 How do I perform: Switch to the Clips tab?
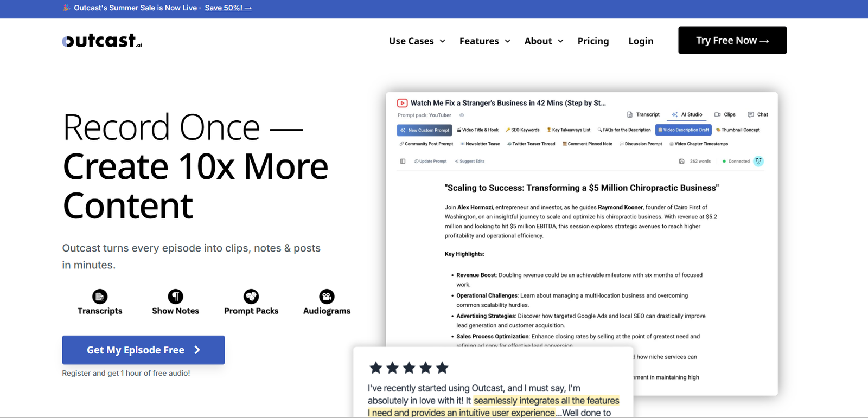725,115
